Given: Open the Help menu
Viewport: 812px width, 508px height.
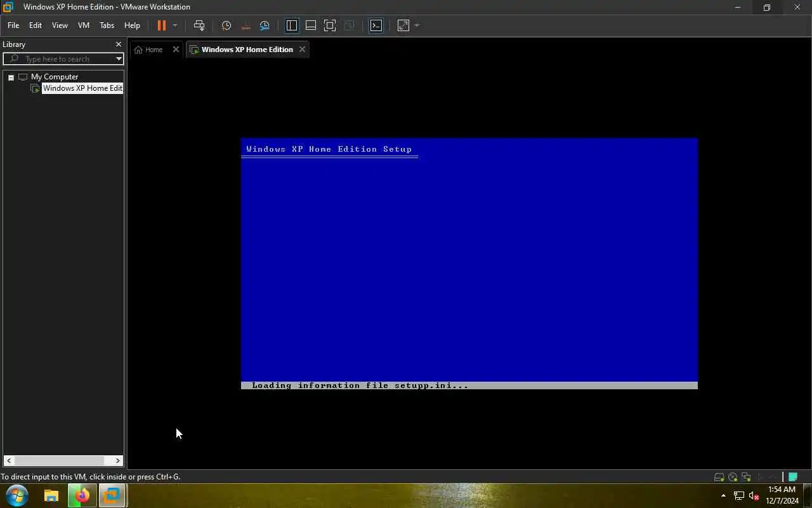Looking at the screenshot, I should [x=132, y=25].
